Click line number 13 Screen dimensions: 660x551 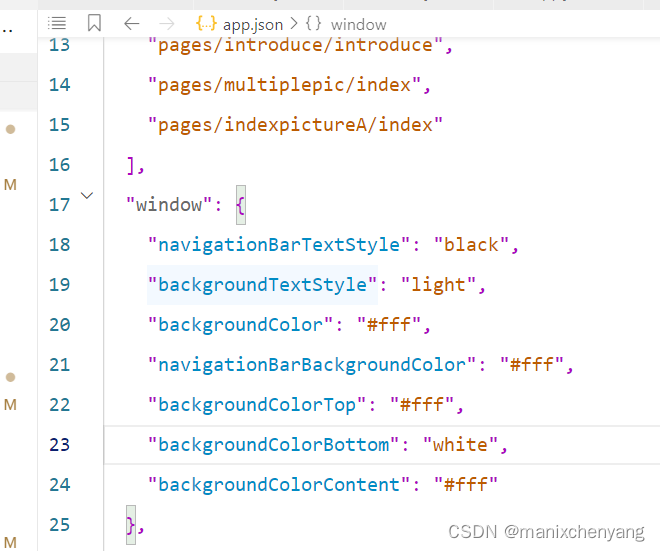[59, 45]
